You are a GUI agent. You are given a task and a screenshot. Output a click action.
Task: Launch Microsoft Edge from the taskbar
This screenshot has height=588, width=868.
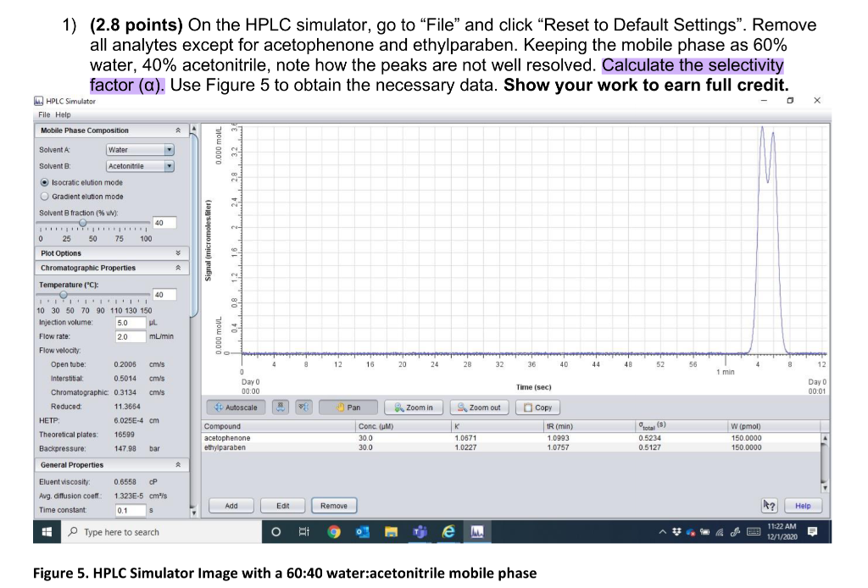coord(447,532)
